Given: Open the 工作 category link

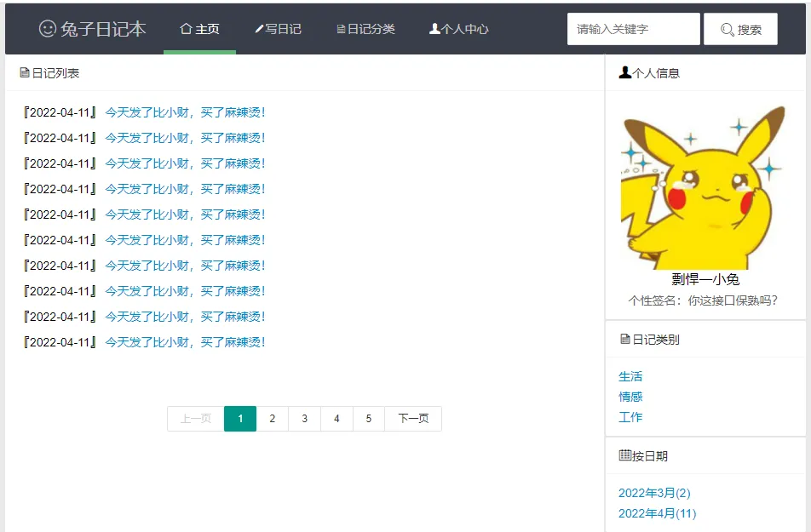Looking at the screenshot, I should (x=630, y=417).
